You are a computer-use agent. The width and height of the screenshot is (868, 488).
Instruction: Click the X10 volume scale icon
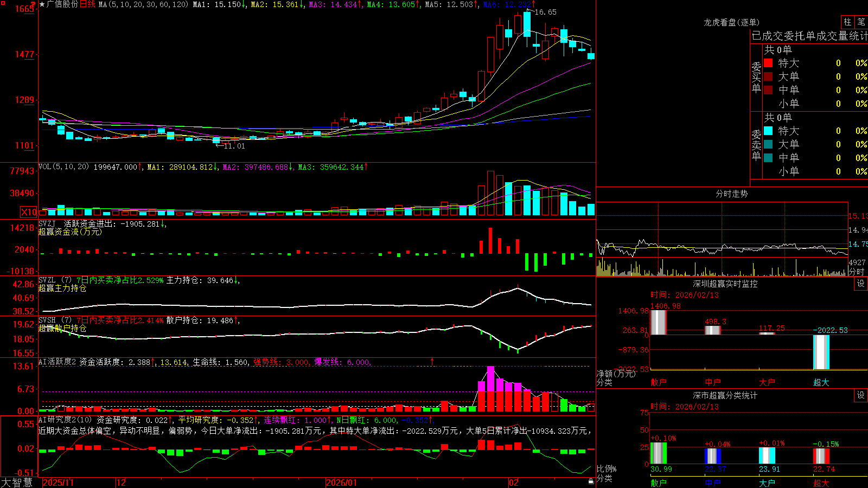tap(29, 212)
